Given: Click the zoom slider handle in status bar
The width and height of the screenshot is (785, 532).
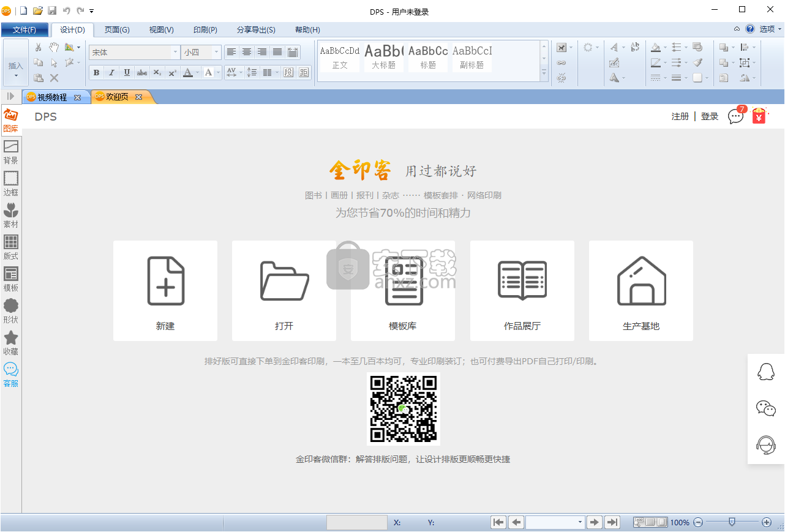Looking at the screenshot, I should click(732, 522).
